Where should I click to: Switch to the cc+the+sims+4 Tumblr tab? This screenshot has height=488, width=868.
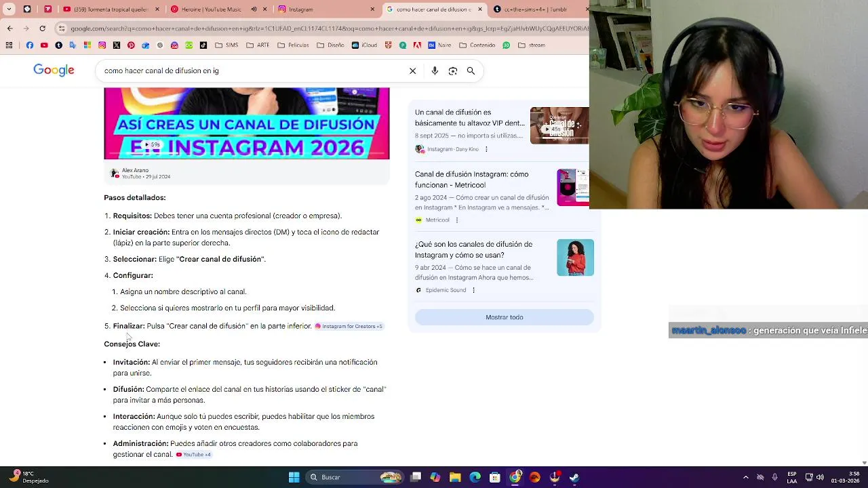[x=538, y=9]
